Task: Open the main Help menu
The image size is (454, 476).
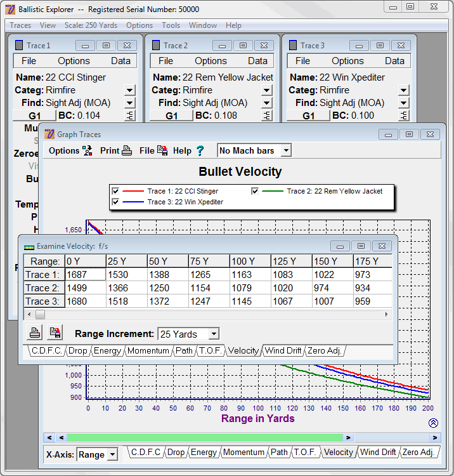Action: point(233,25)
